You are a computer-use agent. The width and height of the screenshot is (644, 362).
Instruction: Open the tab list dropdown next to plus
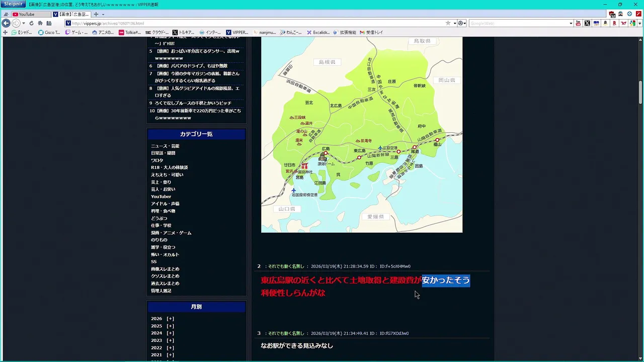click(103, 14)
